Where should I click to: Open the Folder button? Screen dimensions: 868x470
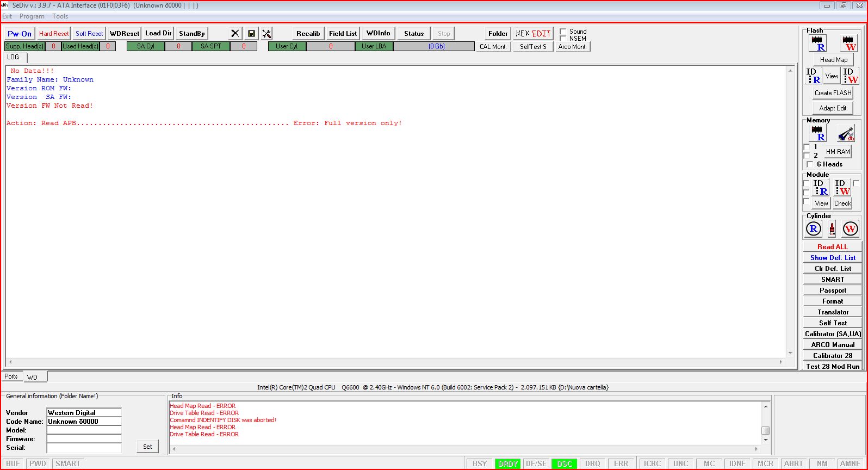pos(498,34)
